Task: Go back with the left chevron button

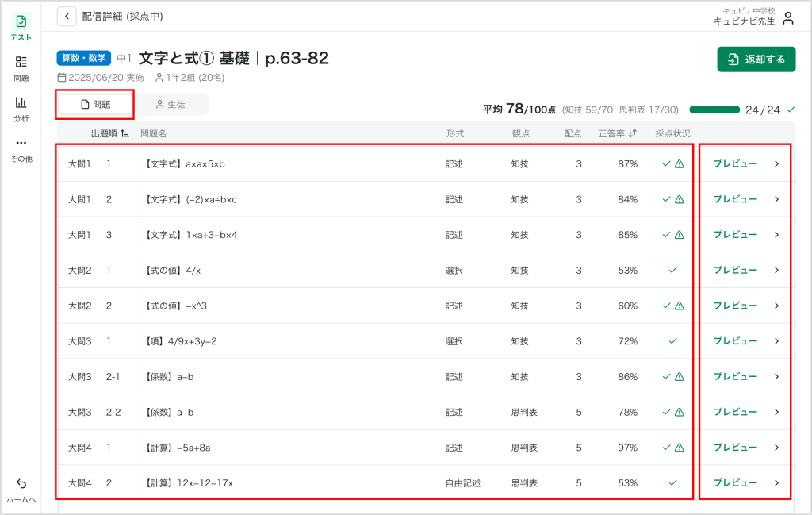Action: 67,17
